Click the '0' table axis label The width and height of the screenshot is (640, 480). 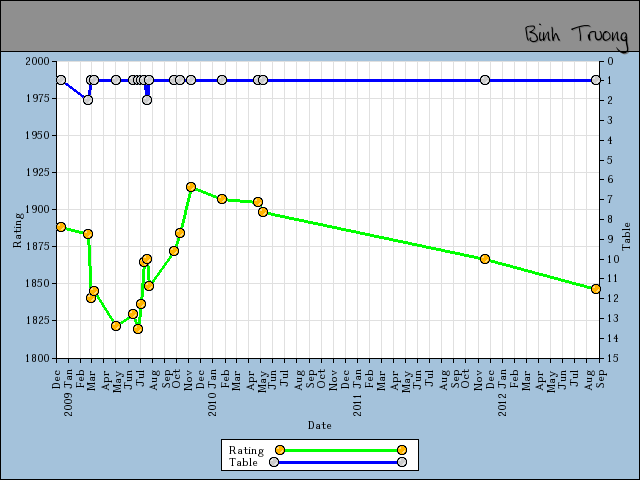coord(610,62)
